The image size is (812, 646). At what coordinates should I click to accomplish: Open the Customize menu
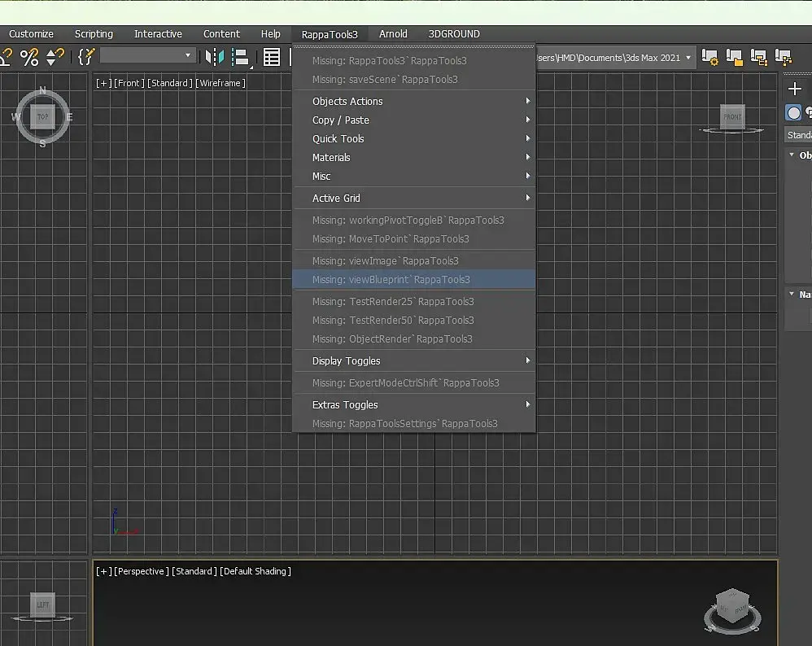[31, 33]
